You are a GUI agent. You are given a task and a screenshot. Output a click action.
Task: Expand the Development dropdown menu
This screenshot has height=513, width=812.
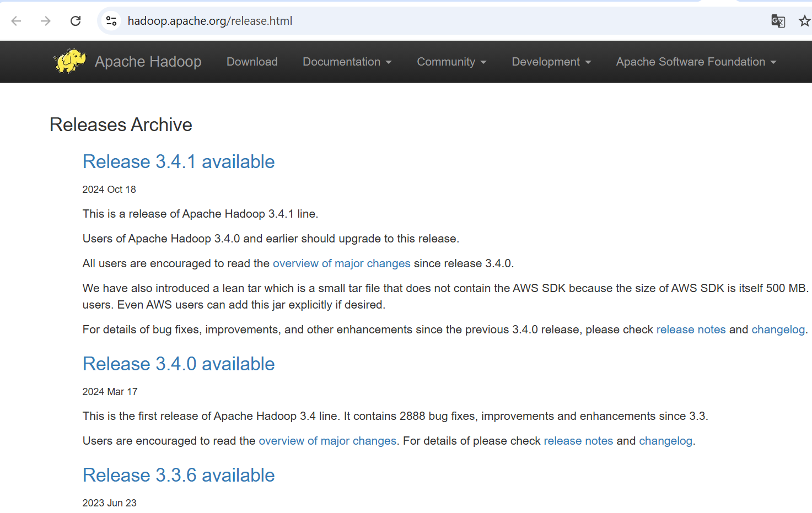coord(551,62)
